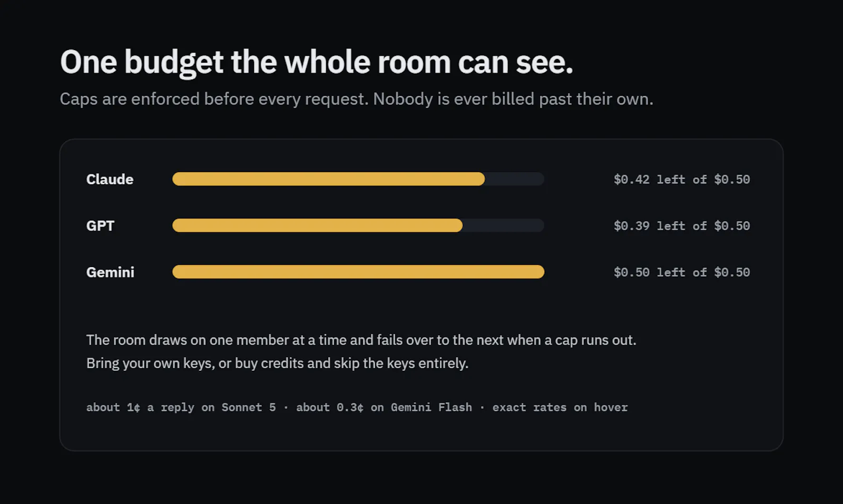Click the unfilled end of Claude's bar
The image size is (843, 504).
tap(514, 179)
